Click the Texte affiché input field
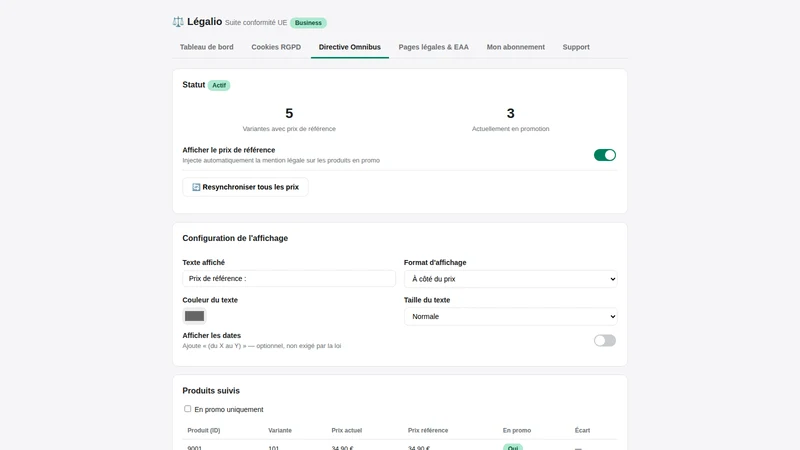 (x=289, y=279)
